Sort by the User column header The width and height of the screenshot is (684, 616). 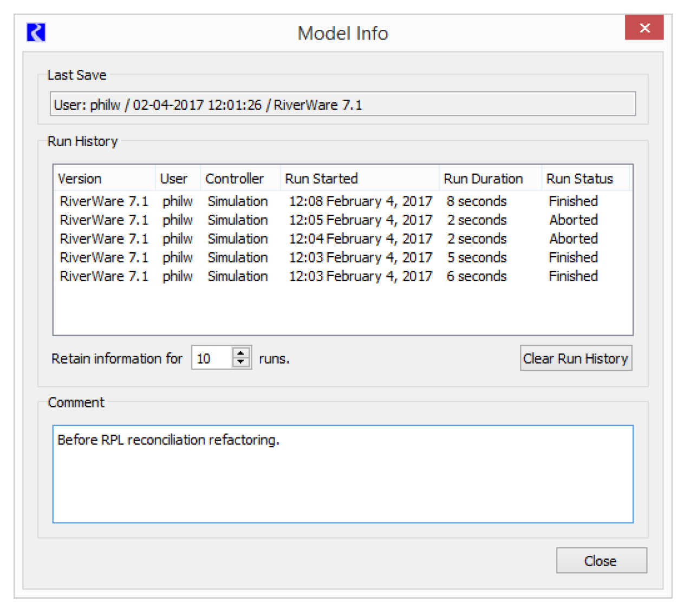coord(178,178)
